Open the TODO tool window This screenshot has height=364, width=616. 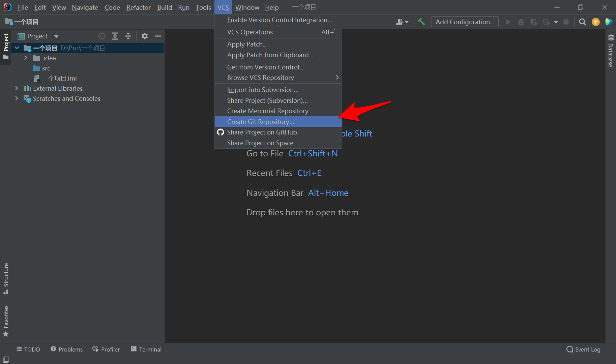(28, 349)
